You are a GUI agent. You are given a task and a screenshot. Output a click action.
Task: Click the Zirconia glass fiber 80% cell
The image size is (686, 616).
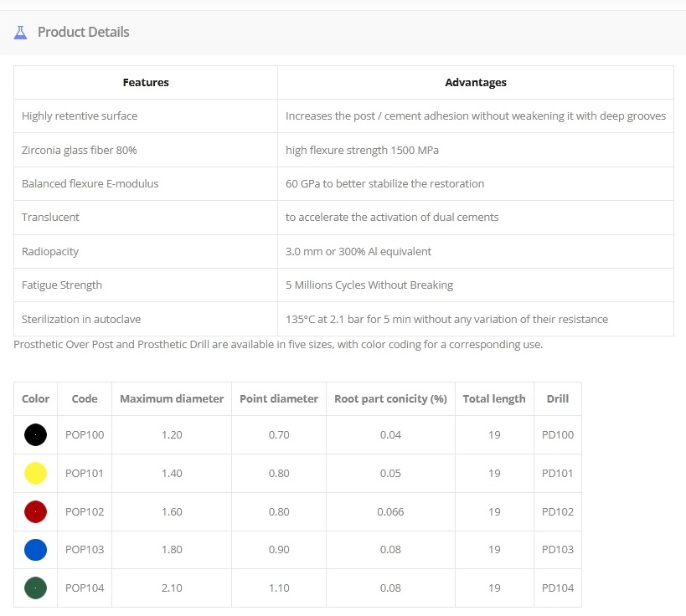(x=146, y=150)
